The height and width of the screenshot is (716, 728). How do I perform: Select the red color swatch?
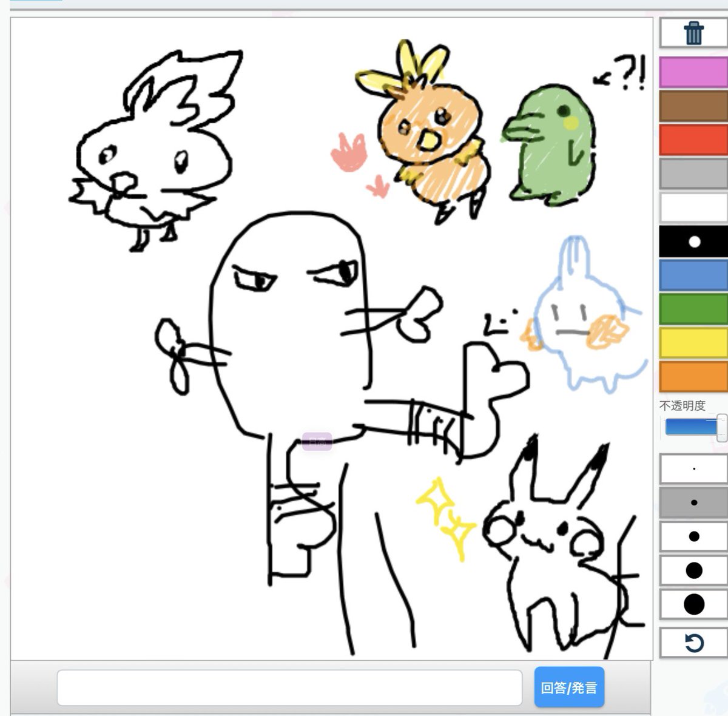click(693, 140)
